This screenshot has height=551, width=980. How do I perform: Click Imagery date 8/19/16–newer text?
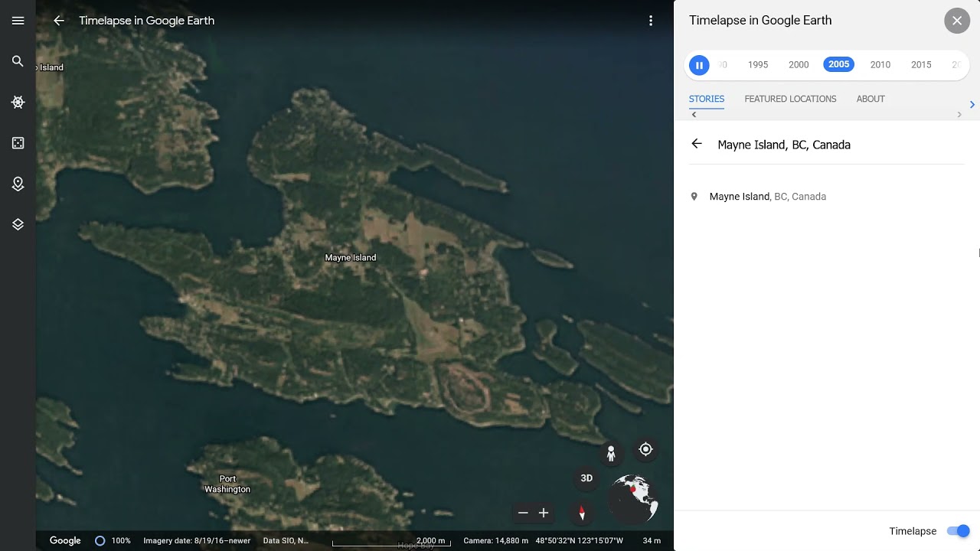point(197,540)
